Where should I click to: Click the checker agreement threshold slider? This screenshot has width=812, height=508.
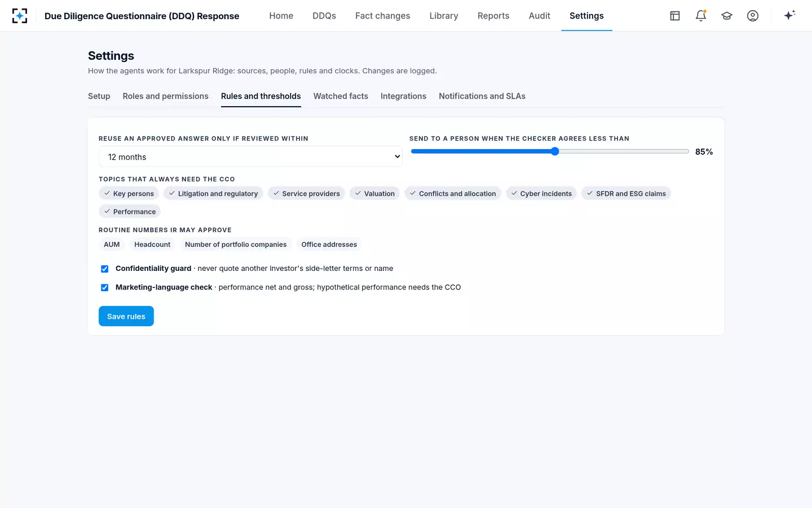click(x=550, y=151)
